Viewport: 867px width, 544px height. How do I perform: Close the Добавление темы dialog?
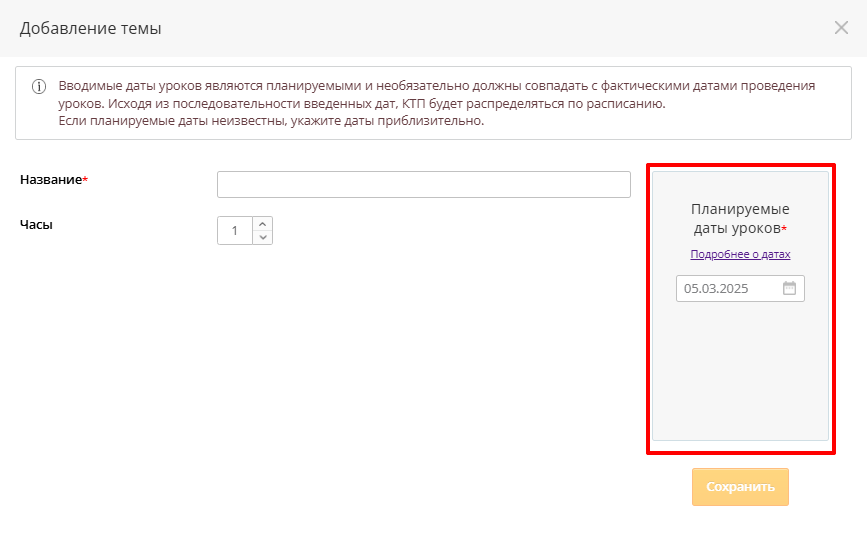(x=841, y=27)
